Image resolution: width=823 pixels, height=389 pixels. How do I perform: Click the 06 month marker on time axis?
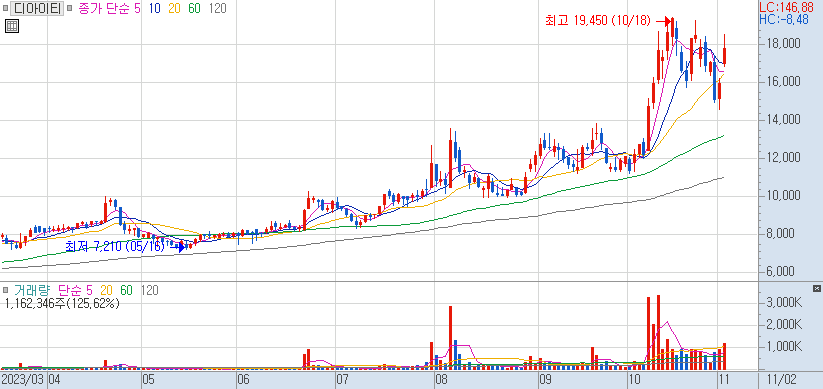click(243, 379)
